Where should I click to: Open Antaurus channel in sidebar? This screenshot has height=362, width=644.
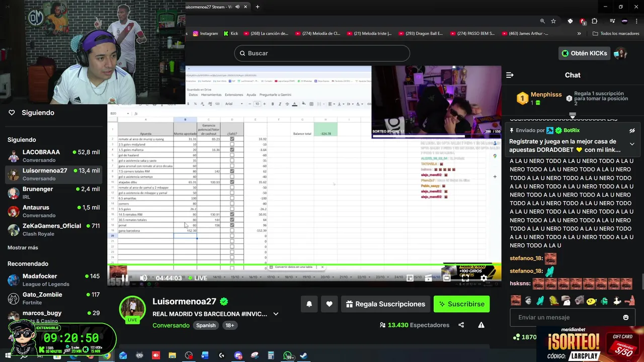pos(53,211)
